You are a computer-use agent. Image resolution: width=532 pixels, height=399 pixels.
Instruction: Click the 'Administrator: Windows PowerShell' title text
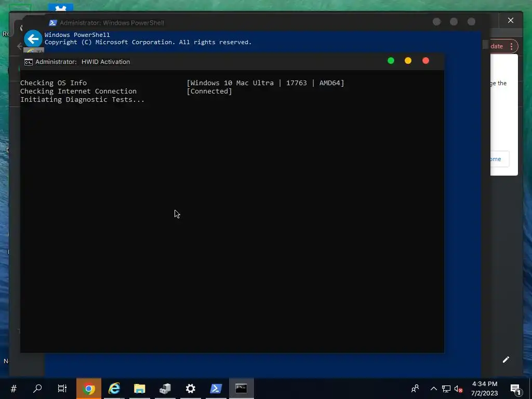[112, 23]
